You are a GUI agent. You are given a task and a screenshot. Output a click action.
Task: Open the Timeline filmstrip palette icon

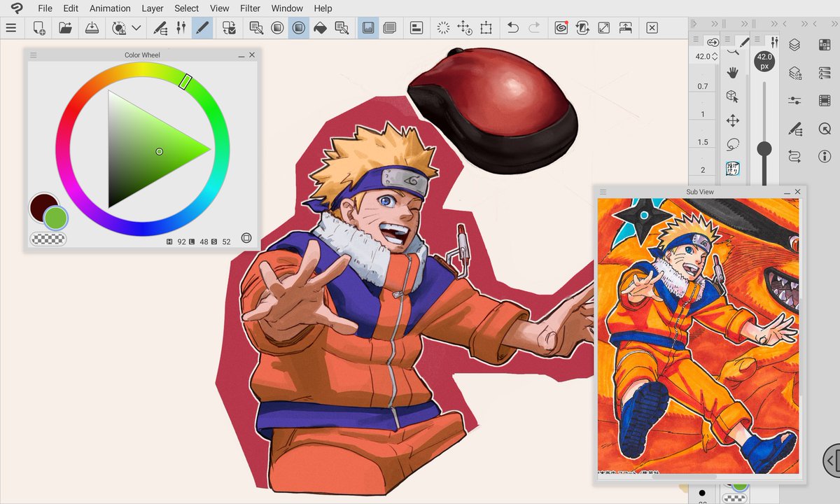point(824,101)
